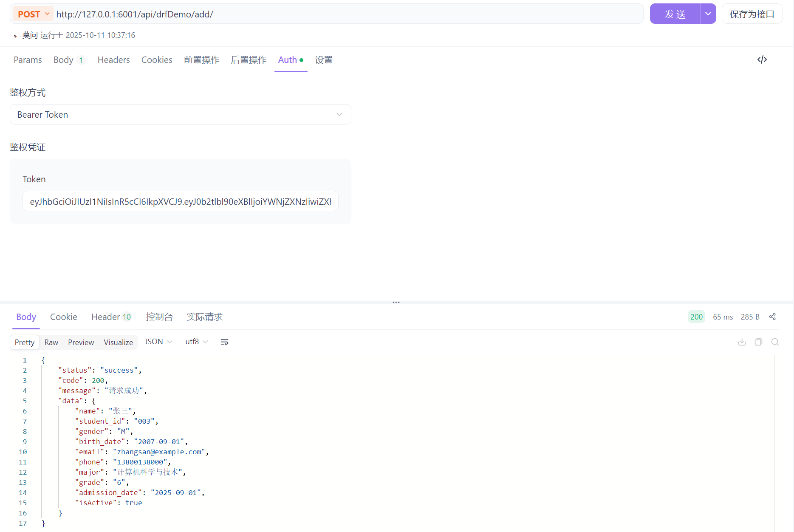Change the JSON response format dropdown
794x532 pixels.
coord(158,342)
